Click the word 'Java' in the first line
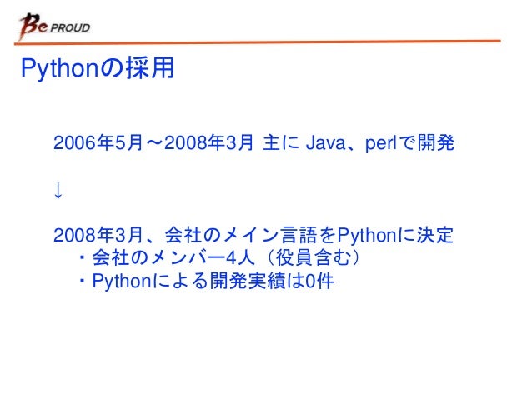This screenshot has width=532, height=399. coord(325,142)
